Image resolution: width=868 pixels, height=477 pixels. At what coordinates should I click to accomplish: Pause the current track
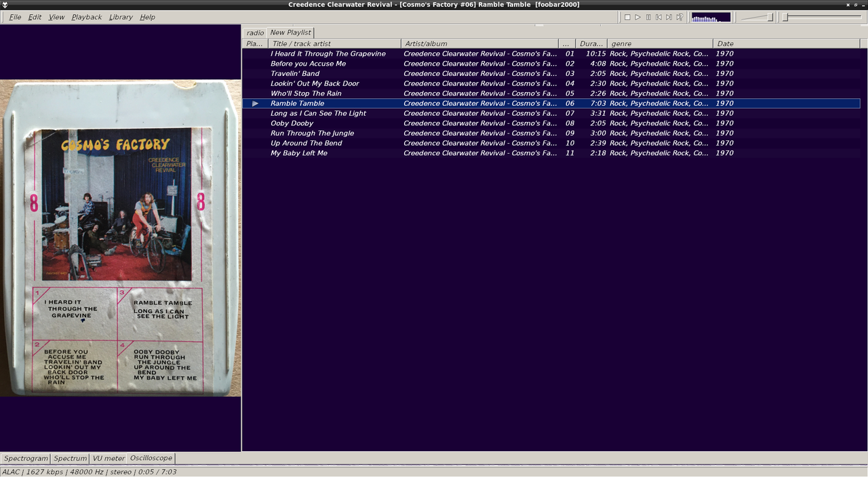(648, 17)
